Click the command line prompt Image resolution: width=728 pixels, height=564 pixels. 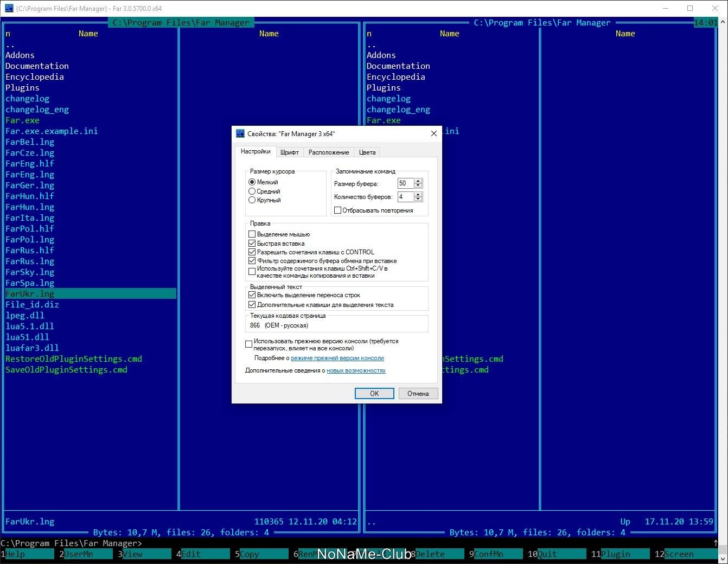tap(71, 543)
